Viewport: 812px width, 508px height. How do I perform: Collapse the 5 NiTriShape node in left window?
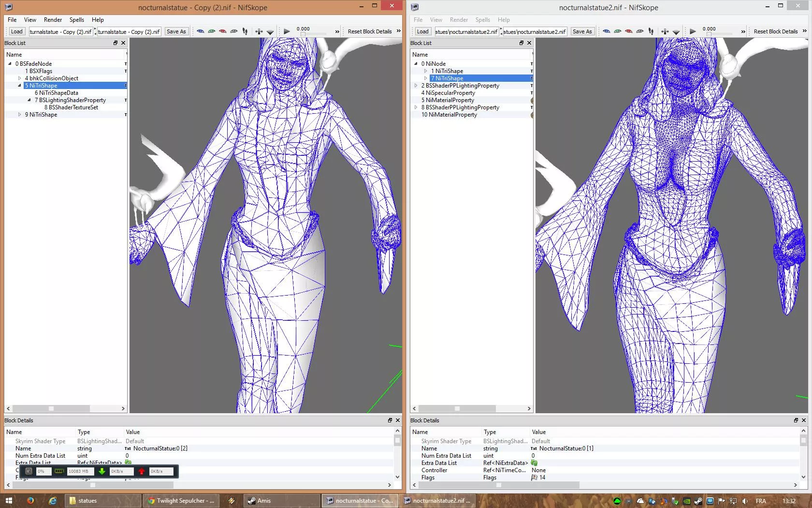point(19,85)
